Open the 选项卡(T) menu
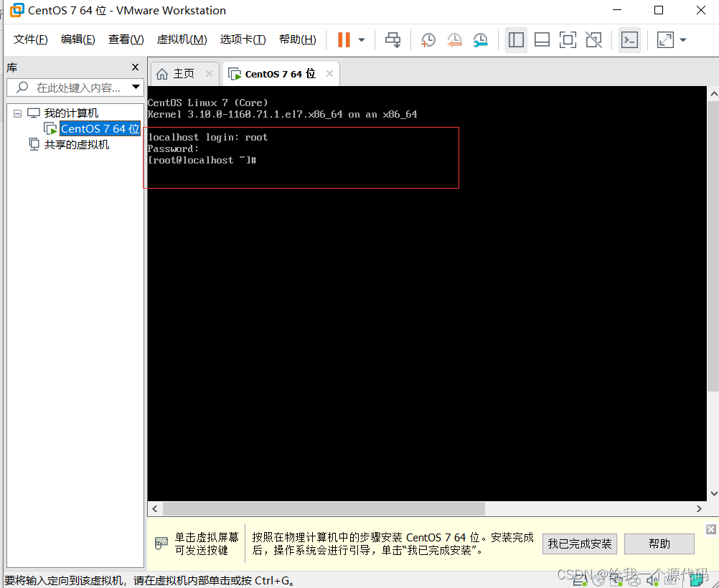Image resolution: width=719 pixels, height=588 pixels. pyautogui.click(x=243, y=39)
